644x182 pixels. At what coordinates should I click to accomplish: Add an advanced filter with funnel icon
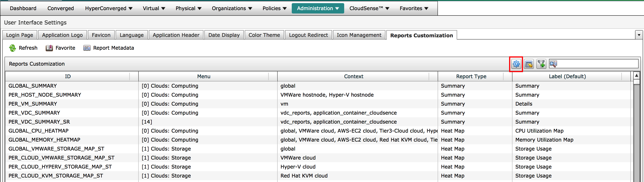coord(541,64)
